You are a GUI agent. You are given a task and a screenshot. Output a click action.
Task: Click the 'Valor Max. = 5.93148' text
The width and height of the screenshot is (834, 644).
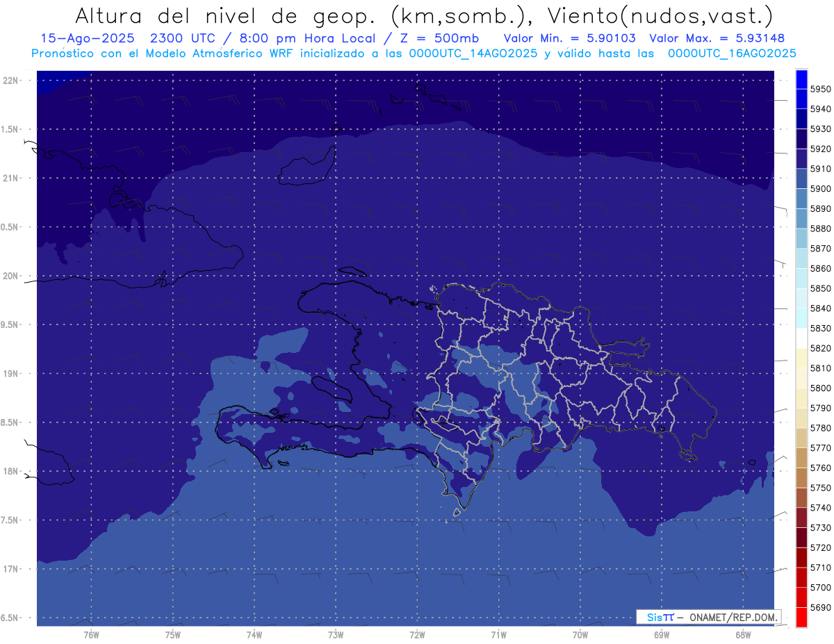(717, 38)
